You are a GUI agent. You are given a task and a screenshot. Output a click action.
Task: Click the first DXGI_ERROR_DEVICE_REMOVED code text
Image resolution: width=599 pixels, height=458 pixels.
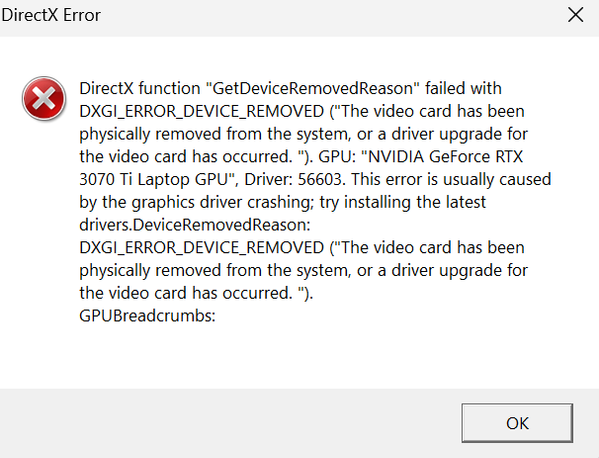coord(202,112)
